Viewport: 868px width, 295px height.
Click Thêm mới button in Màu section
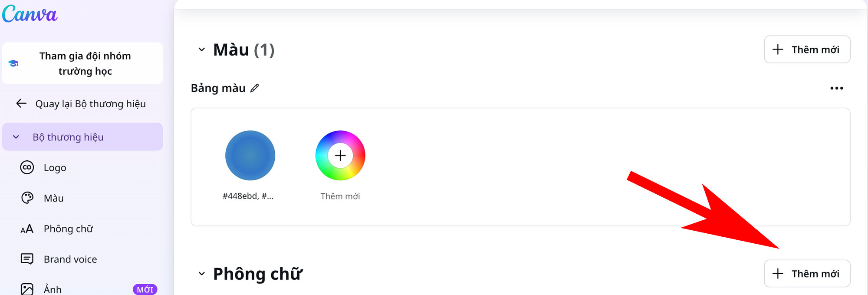pyautogui.click(x=807, y=50)
